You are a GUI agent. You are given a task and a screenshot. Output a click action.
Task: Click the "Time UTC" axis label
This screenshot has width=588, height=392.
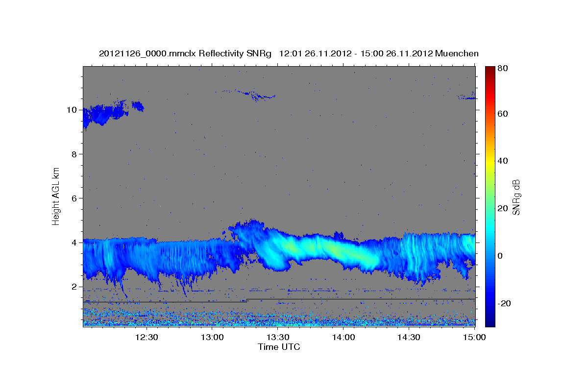pos(279,347)
